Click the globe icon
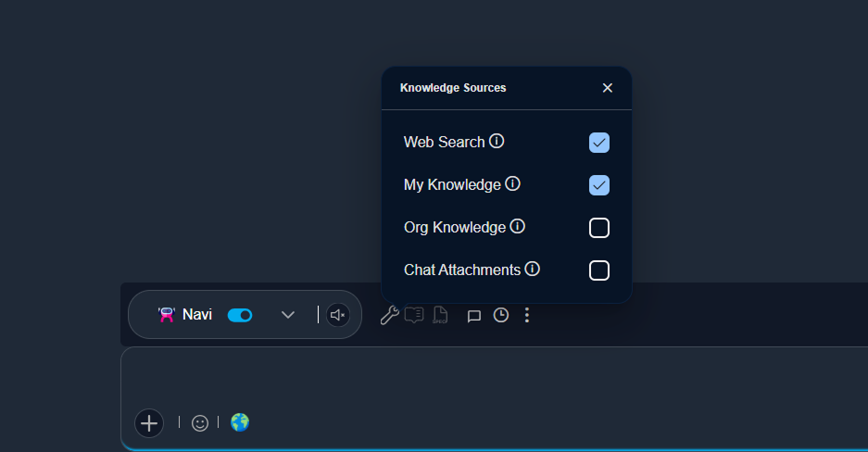The image size is (868, 452). click(240, 422)
